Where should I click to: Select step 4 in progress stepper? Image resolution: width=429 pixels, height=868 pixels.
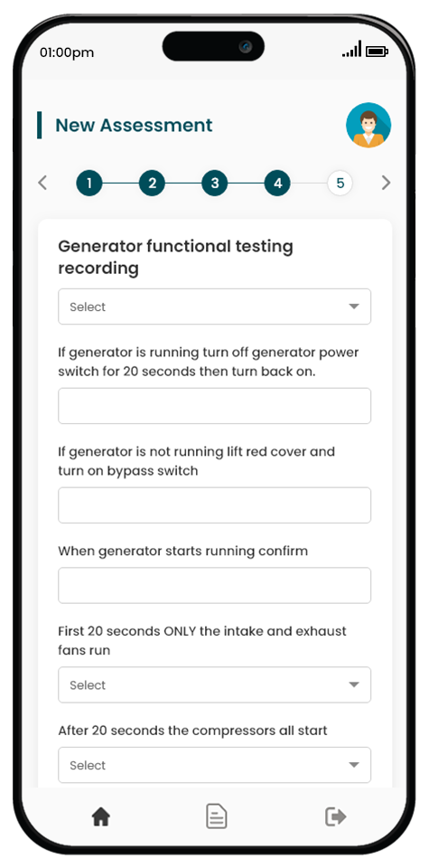point(277,184)
